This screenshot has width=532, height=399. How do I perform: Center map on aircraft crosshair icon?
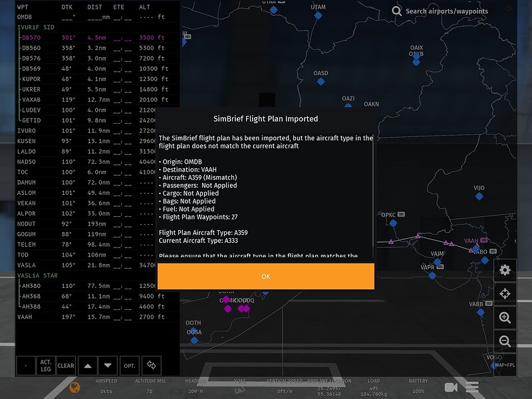point(505,293)
